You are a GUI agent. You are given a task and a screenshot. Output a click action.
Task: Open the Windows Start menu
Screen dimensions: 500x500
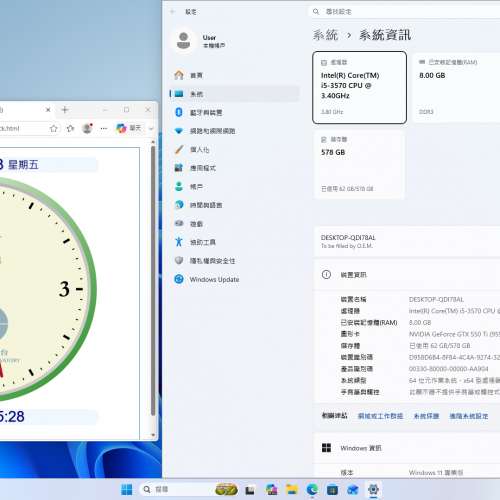click(127, 489)
